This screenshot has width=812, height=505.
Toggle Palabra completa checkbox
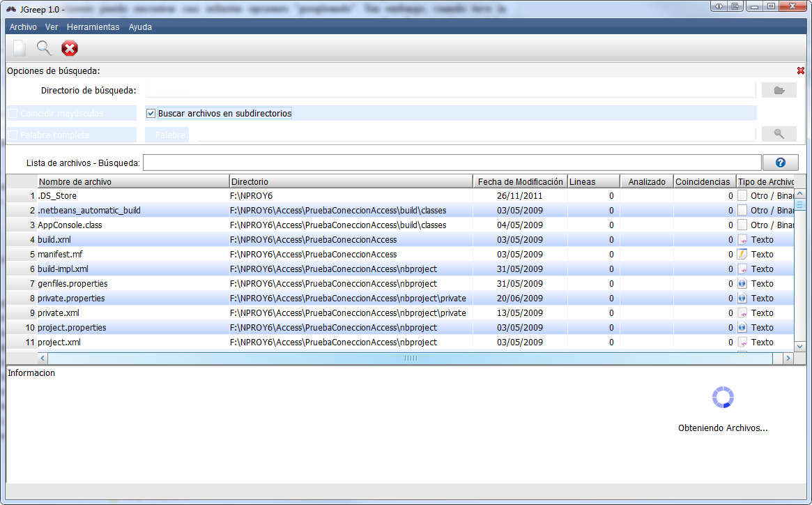pos(13,135)
